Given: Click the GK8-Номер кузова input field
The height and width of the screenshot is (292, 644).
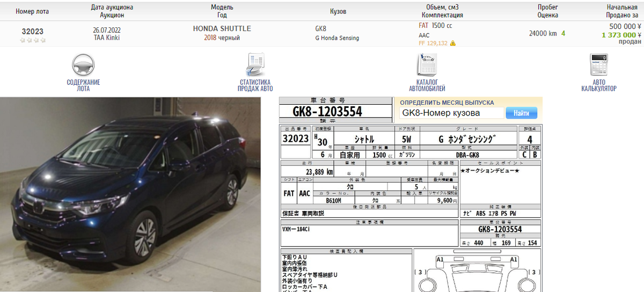Looking at the screenshot, I should coord(451,113).
